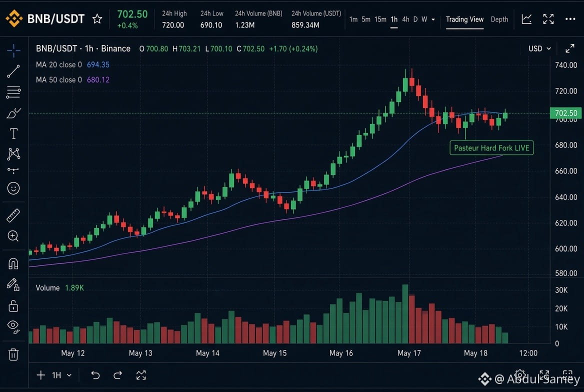Select the W weekly timeframe
Viewport: 584px width, 392px height.
point(424,19)
